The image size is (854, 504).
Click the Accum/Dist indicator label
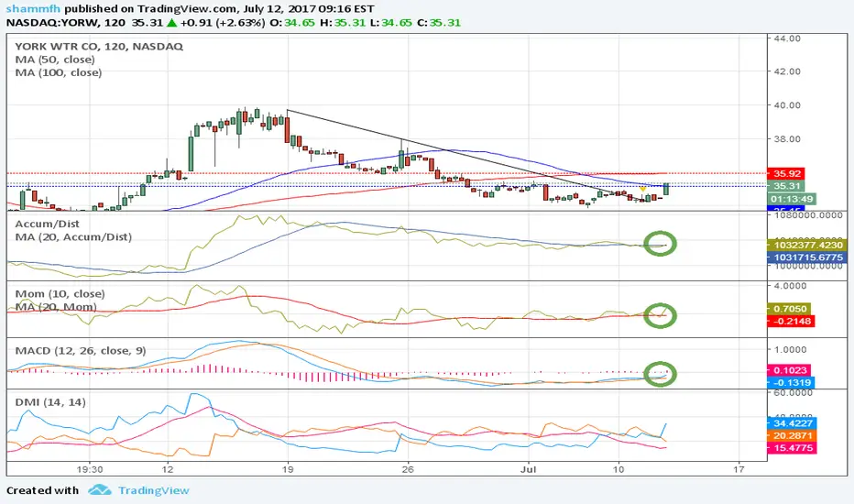click(x=47, y=224)
